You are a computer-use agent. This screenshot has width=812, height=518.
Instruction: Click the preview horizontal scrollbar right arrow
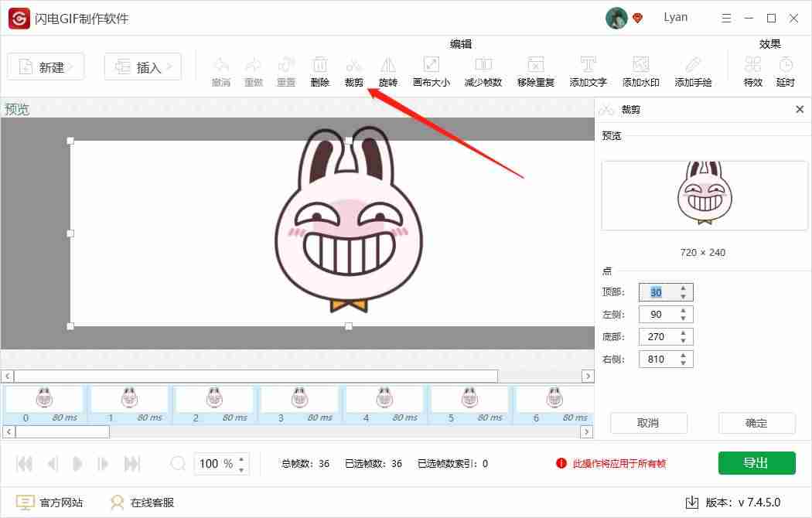tap(588, 376)
